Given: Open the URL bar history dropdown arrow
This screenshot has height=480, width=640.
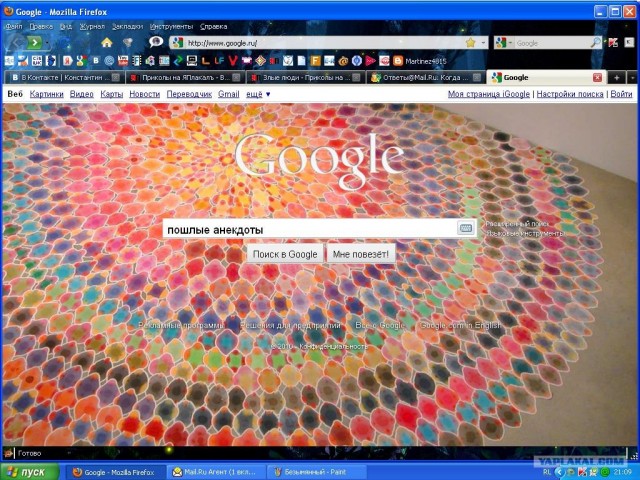Looking at the screenshot, I should click(x=483, y=42).
